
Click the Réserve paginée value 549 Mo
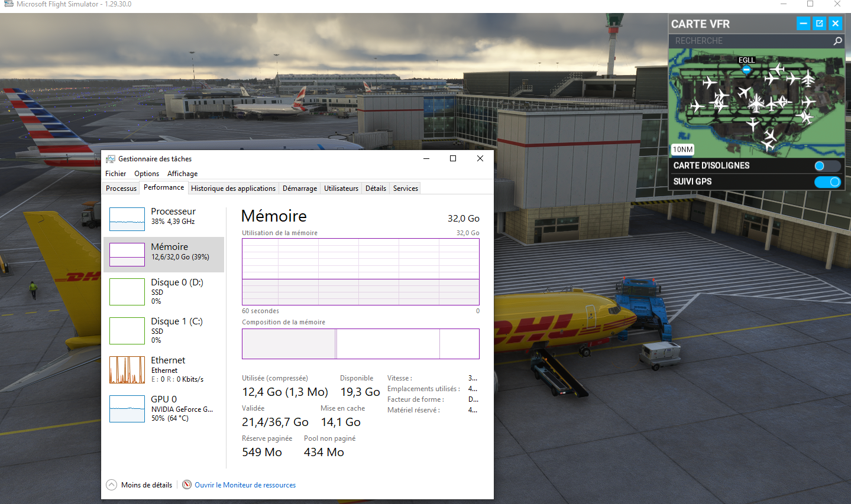click(x=262, y=452)
